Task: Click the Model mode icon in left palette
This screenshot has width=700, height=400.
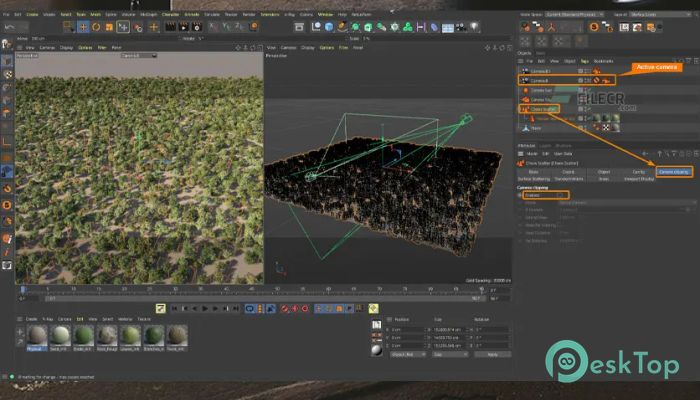Action: pyautogui.click(x=7, y=60)
